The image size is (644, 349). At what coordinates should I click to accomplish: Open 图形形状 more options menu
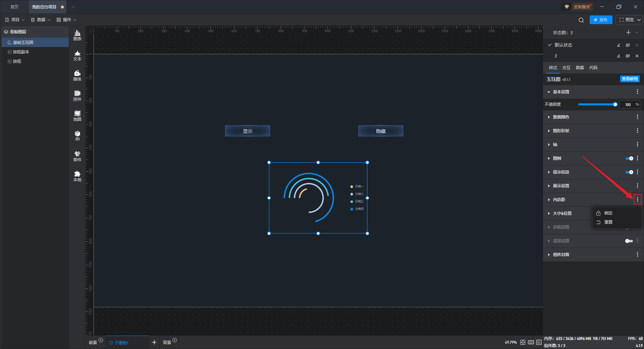637,131
